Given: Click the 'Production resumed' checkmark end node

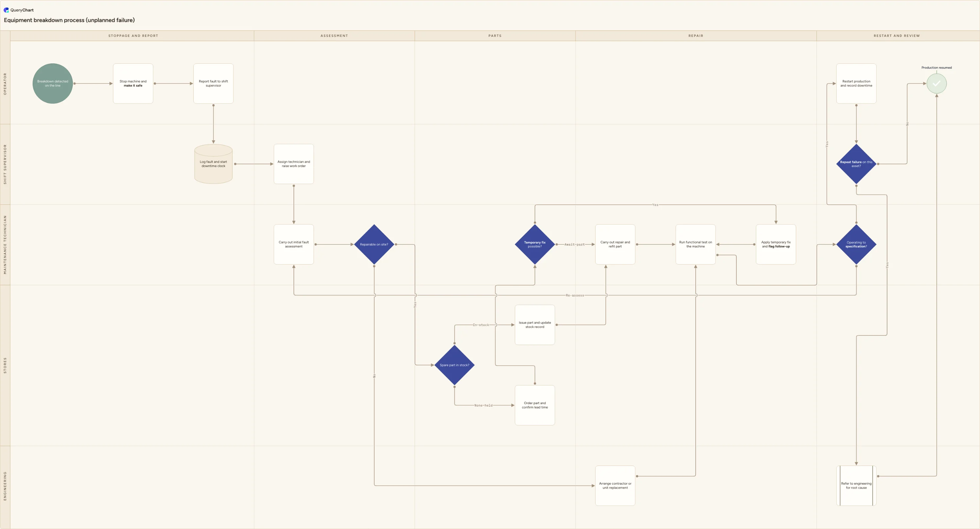Looking at the screenshot, I should pos(937,83).
